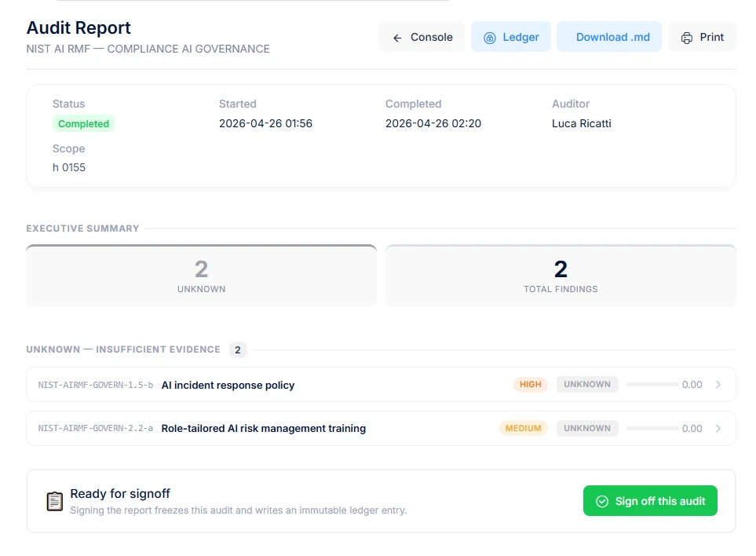Open Role-tailored AI risk management training finding
The image size is (756, 556).
coord(381,428)
